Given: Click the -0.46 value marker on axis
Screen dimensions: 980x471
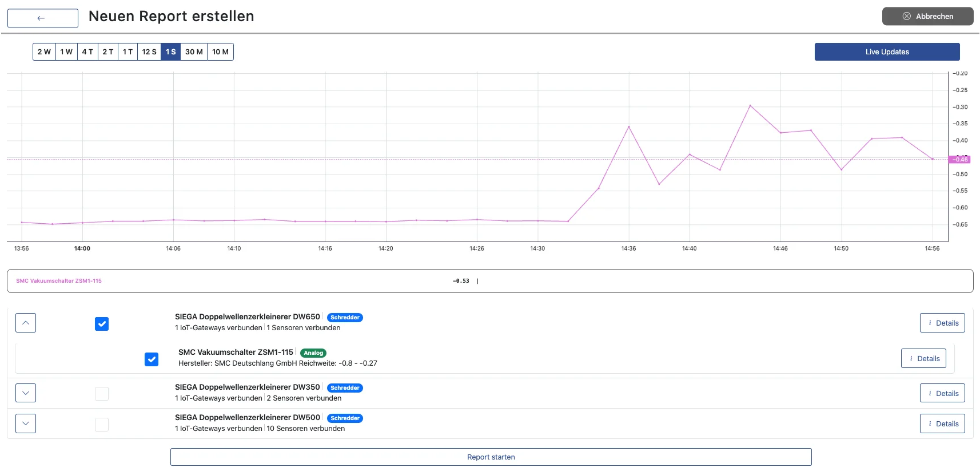Looking at the screenshot, I should click(x=959, y=160).
